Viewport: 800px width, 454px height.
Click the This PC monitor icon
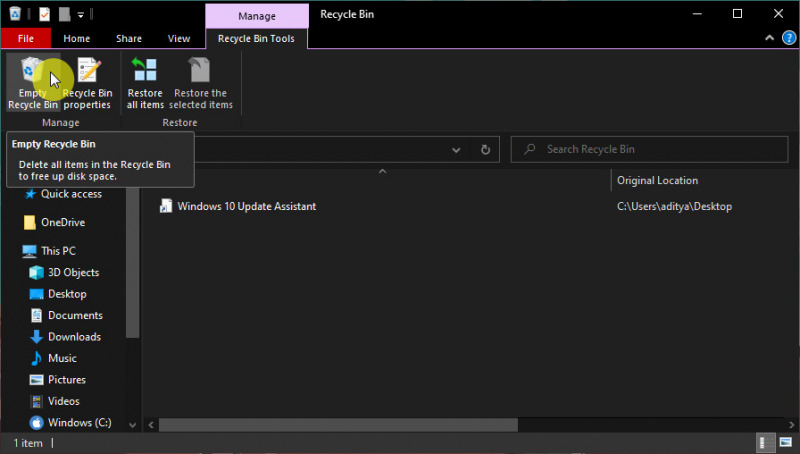pos(30,251)
